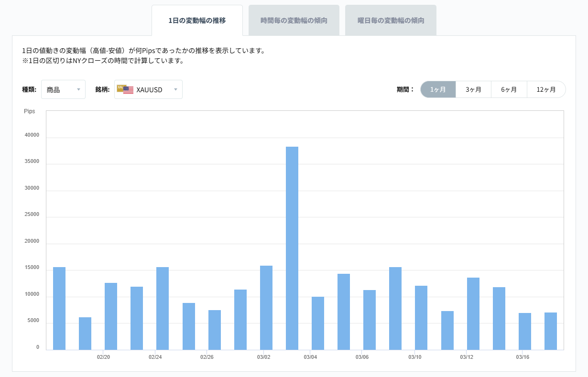
Task: Expand the XAUUSD instrument selector
Action: [x=148, y=89]
